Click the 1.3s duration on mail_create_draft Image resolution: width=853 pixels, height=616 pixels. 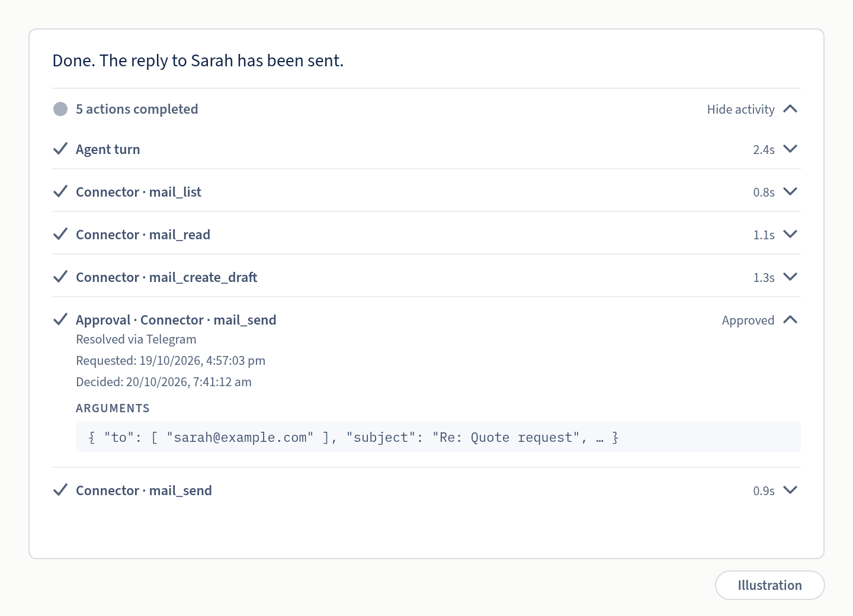(764, 278)
